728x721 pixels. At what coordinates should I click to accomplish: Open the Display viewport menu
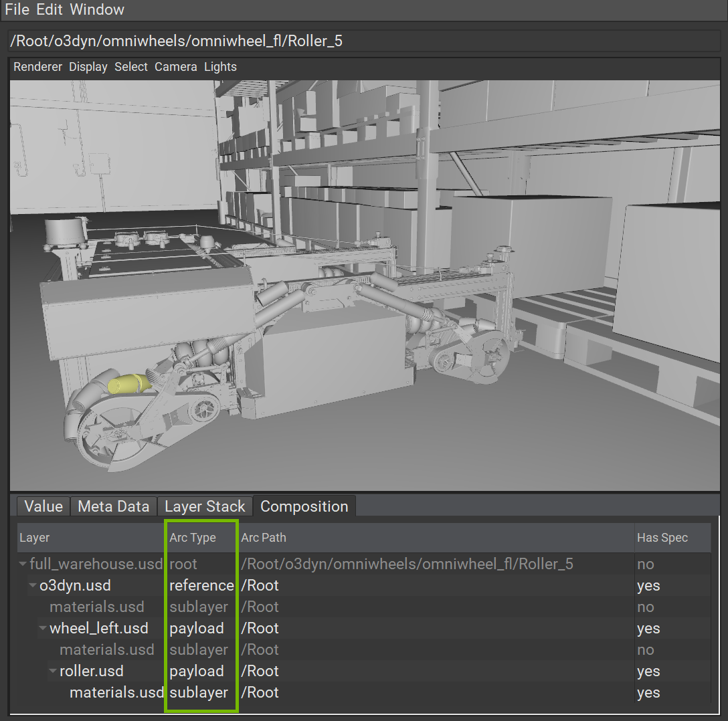pyautogui.click(x=88, y=67)
